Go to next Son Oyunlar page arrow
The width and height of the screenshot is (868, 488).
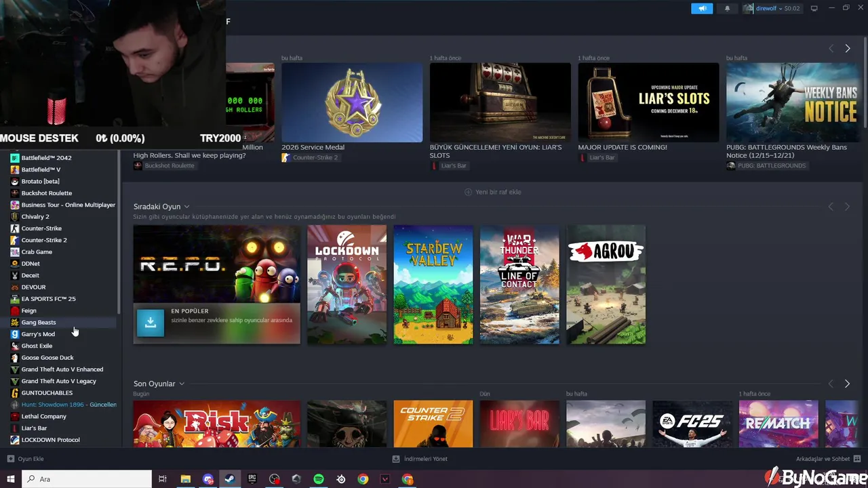847,384
